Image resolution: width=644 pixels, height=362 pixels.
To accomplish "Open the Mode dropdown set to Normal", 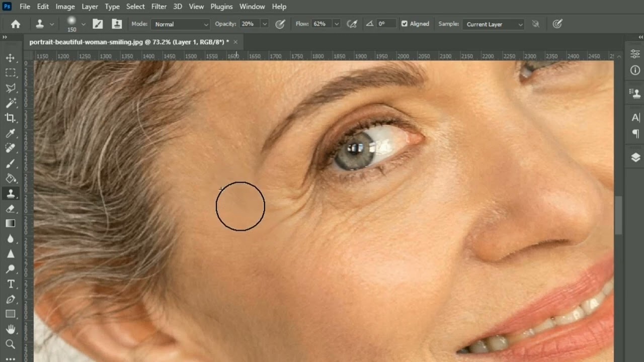I will pos(181,24).
